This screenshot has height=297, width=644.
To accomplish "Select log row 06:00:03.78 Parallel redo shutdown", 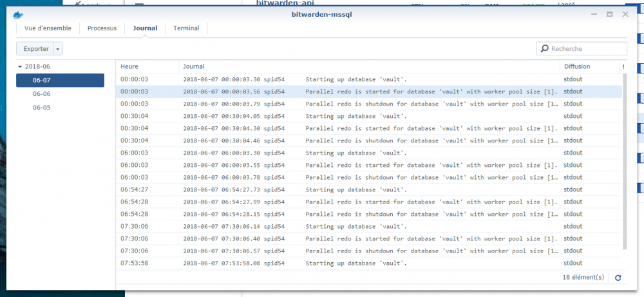I will tap(369, 178).
